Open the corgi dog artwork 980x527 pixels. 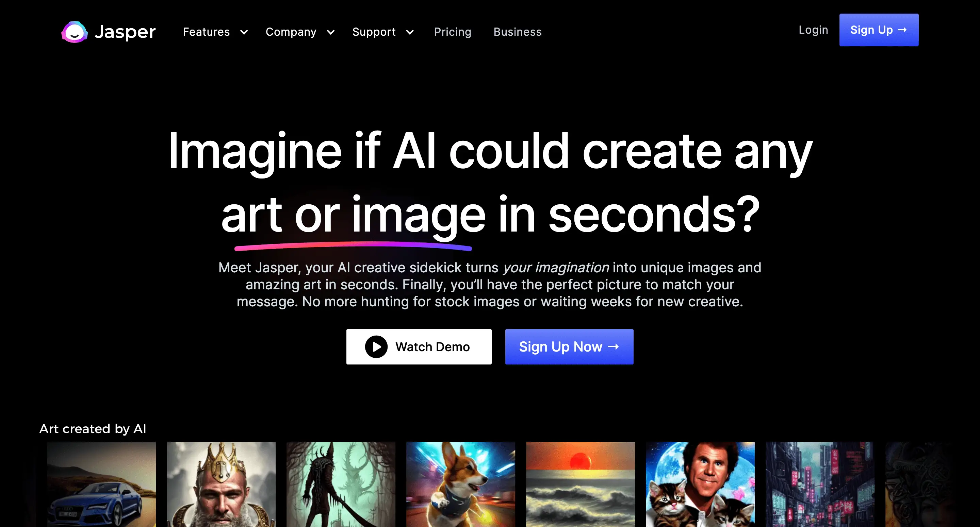(461, 485)
